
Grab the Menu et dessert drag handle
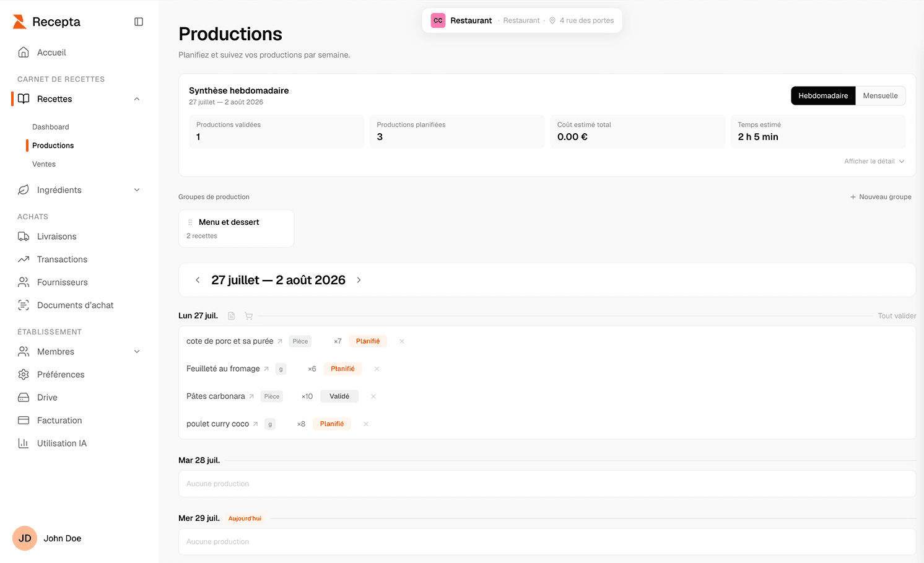tap(190, 222)
